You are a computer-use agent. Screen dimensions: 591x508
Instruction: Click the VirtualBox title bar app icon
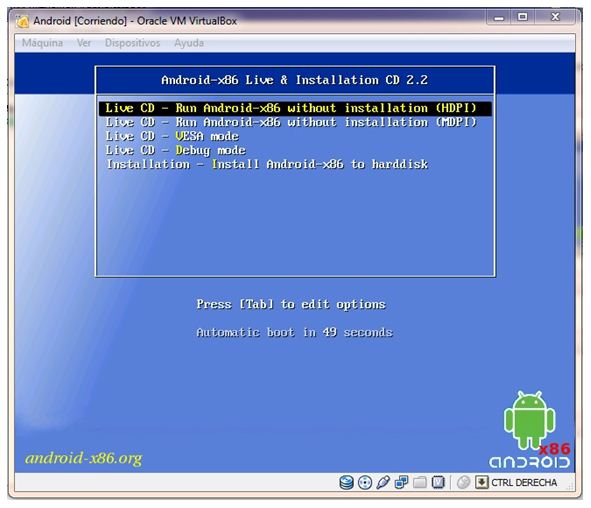[x=22, y=21]
